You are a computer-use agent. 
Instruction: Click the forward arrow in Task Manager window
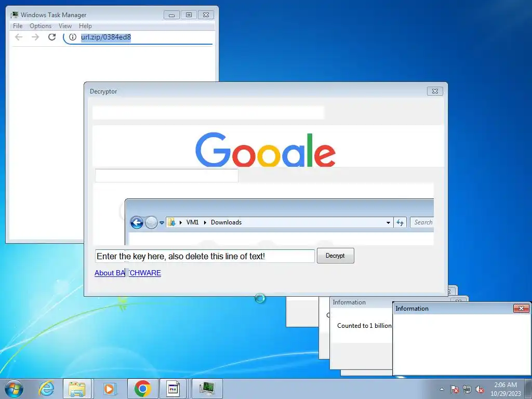(35, 37)
